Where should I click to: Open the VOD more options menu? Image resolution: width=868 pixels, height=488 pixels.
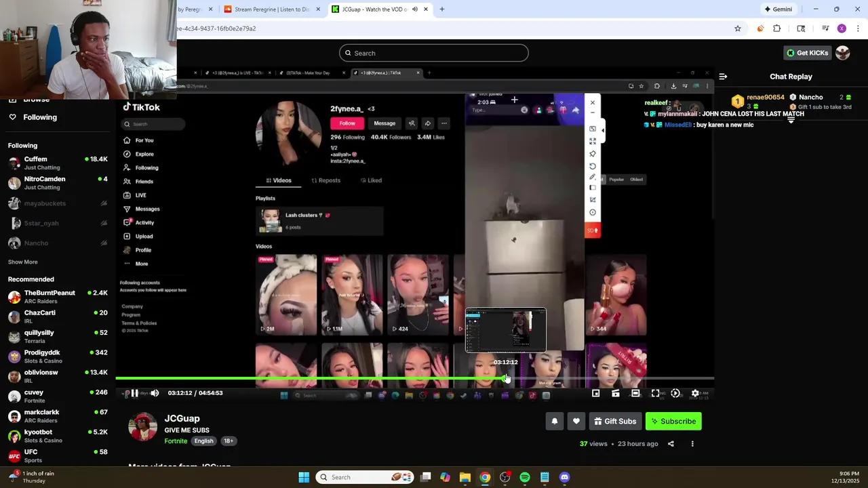point(692,444)
